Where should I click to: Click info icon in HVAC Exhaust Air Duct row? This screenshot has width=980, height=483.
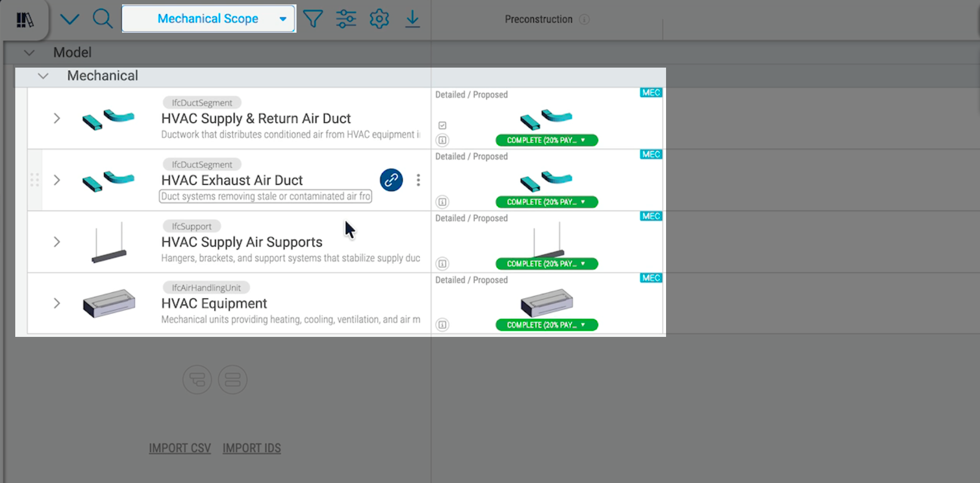click(x=443, y=202)
